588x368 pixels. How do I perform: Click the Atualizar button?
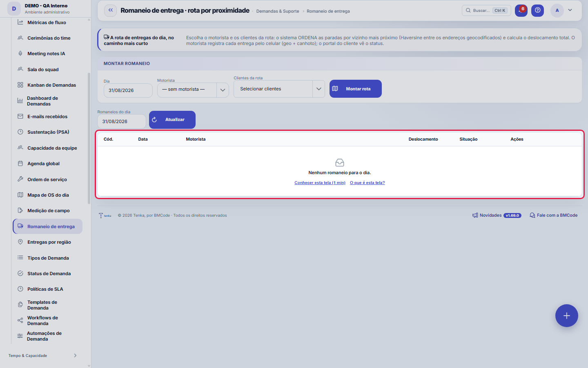click(172, 120)
